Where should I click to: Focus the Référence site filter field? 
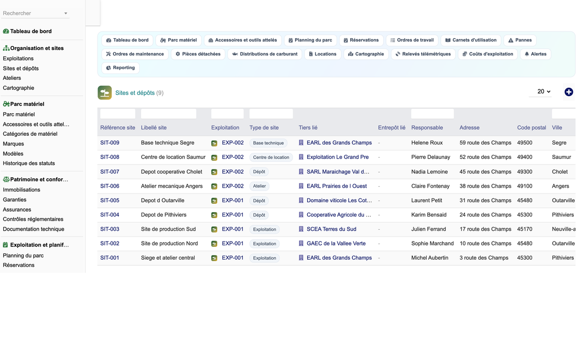[x=118, y=114]
